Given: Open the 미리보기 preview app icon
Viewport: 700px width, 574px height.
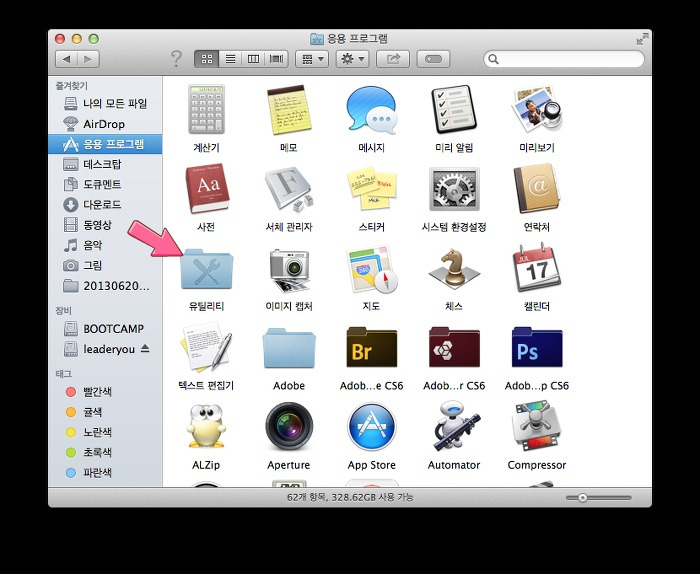Looking at the screenshot, I should point(537,110).
